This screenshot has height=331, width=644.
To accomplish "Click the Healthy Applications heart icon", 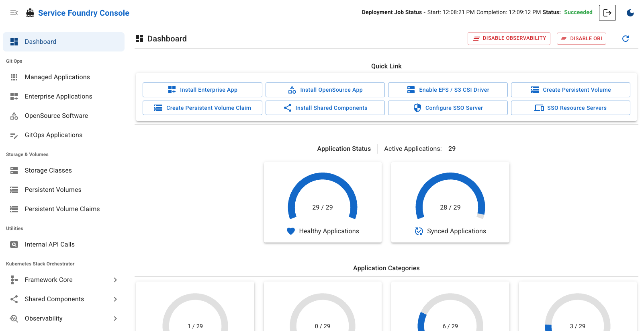I will click(x=291, y=231).
